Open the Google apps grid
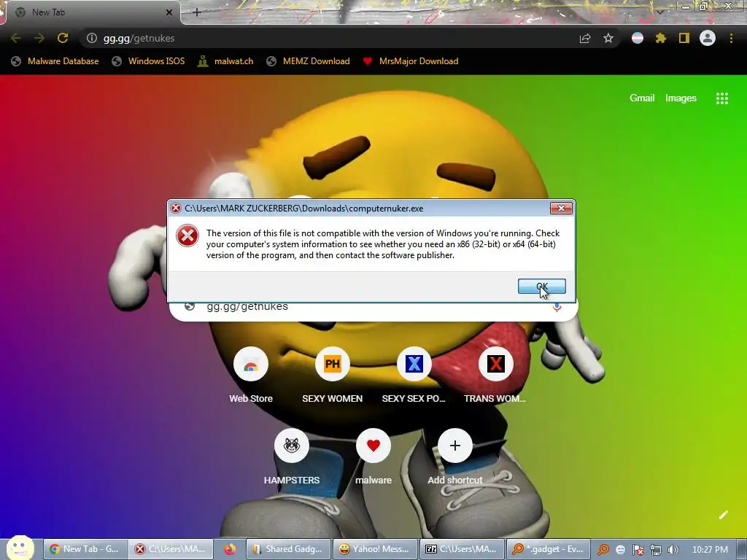Image resolution: width=747 pixels, height=560 pixels. [721, 98]
